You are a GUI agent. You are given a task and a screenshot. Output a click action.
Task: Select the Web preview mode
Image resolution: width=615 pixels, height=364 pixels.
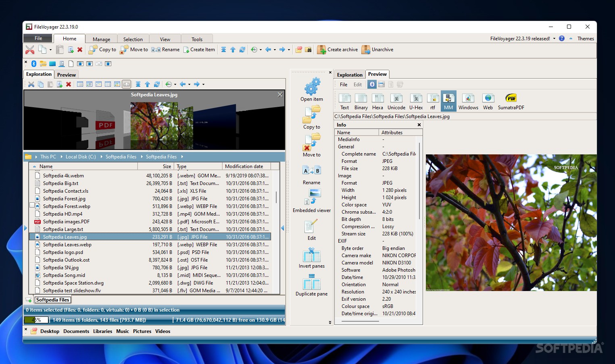point(488,101)
